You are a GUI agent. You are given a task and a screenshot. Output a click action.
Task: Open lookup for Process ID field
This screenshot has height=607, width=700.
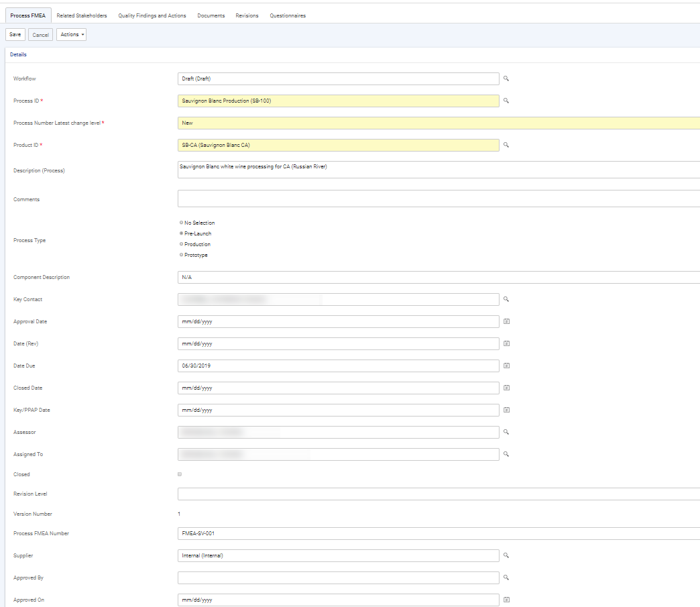pos(506,101)
